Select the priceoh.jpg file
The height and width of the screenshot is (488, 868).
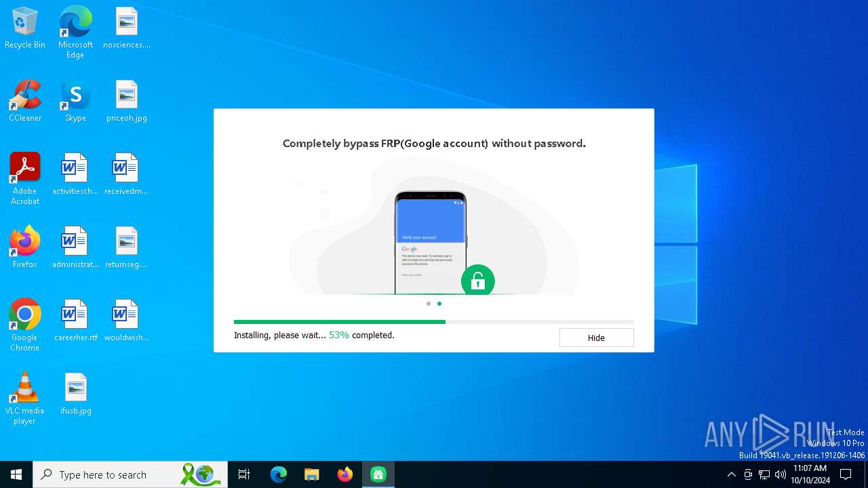coord(127,101)
